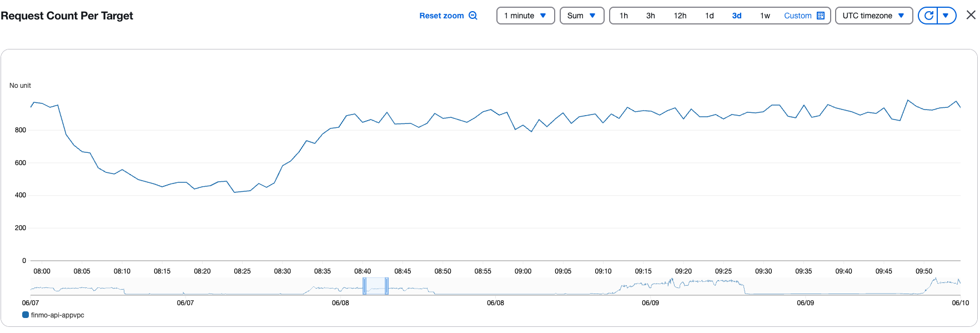Click the Custom time range link
Image resolution: width=980 pixels, height=333 pixels.
(797, 16)
